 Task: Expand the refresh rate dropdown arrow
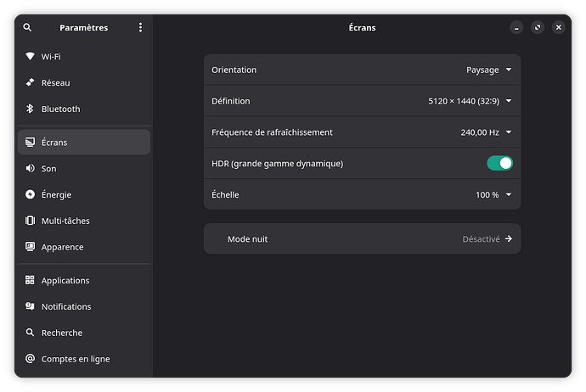[x=509, y=132]
